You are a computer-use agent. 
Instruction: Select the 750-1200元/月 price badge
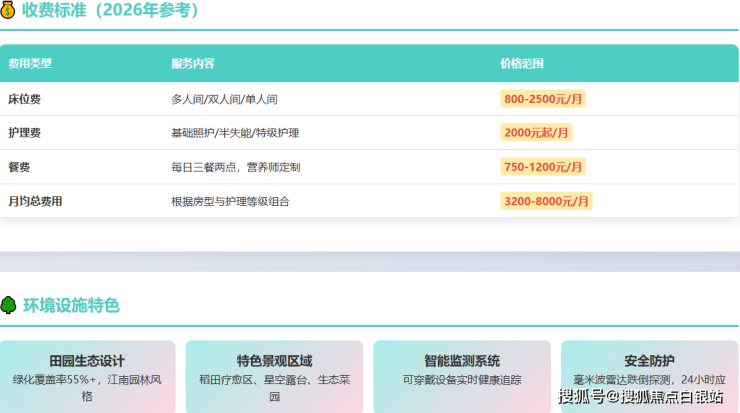point(544,167)
